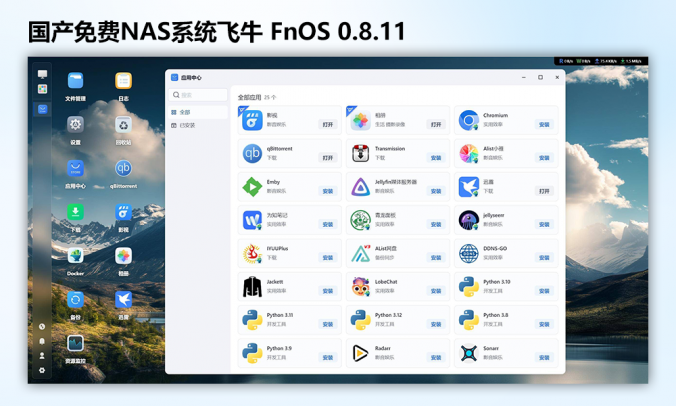Click the Emby green diamond icon
This screenshot has height=406, width=676.
(x=252, y=187)
